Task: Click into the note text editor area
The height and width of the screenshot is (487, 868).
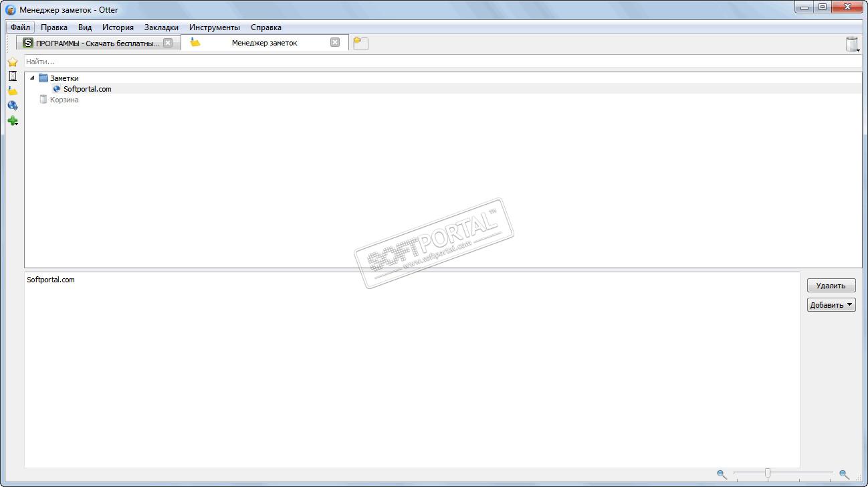Action: 412,370
